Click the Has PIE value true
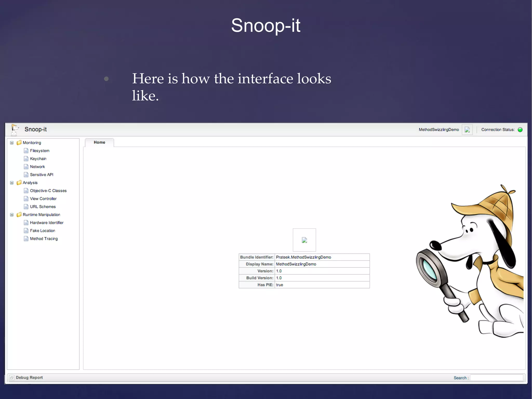 tap(280, 285)
